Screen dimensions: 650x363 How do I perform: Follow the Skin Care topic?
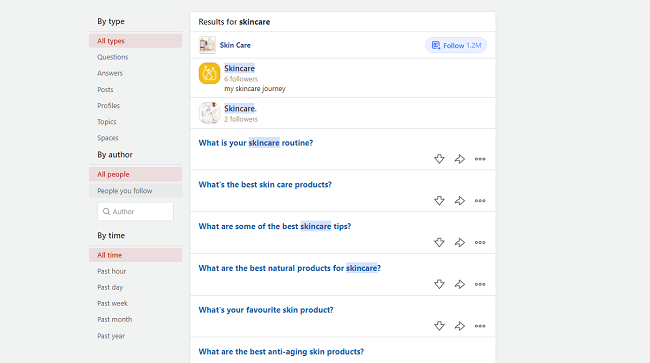(x=456, y=46)
